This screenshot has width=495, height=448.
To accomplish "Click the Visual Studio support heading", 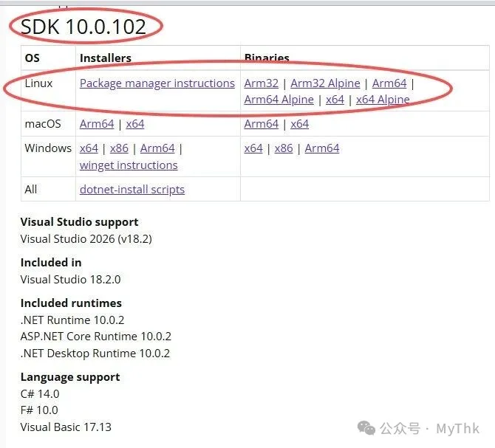I will click(79, 222).
